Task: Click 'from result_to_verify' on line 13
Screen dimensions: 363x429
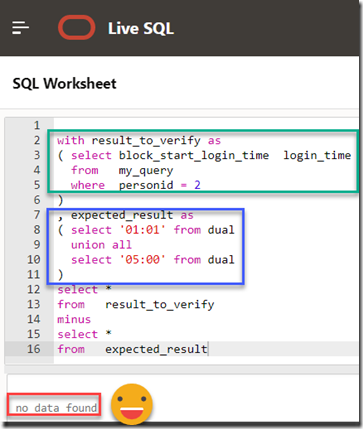Action: (x=136, y=305)
